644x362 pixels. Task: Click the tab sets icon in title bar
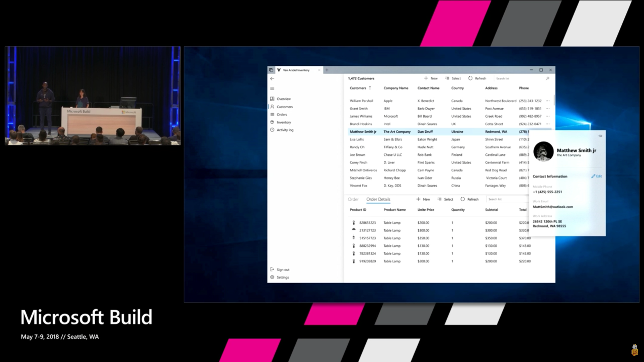point(271,70)
